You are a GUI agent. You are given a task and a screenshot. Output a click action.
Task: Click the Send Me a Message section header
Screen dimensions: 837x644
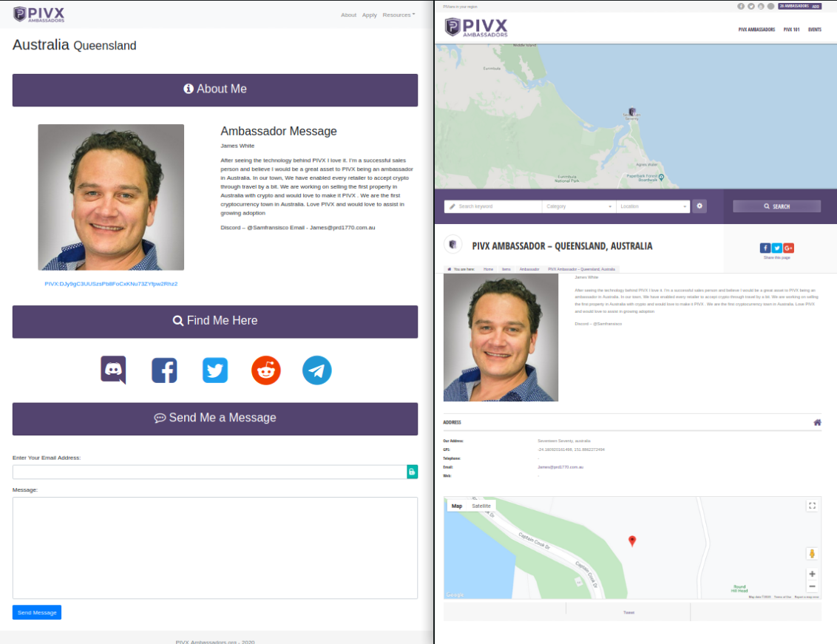pyautogui.click(x=215, y=418)
